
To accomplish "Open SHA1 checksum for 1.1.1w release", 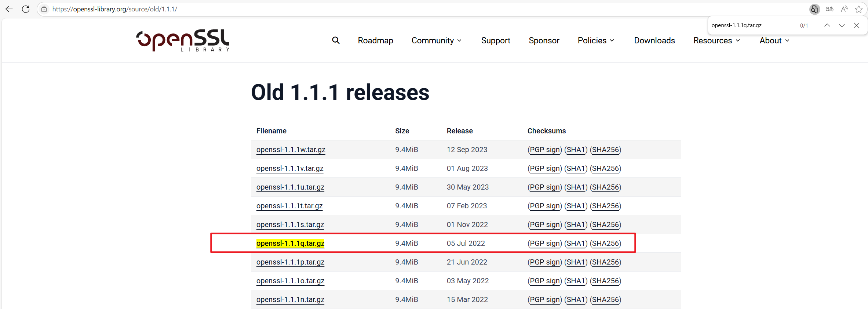I will (x=576, y=150).
